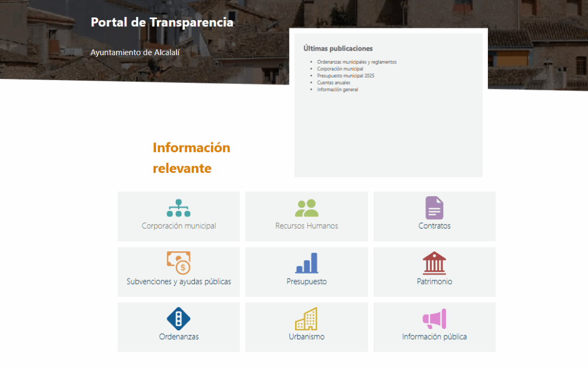The image size is (588, 368).
Task: Click the 'Subvenciones y ayudas públicas' tile label
Action: point(179,282)
